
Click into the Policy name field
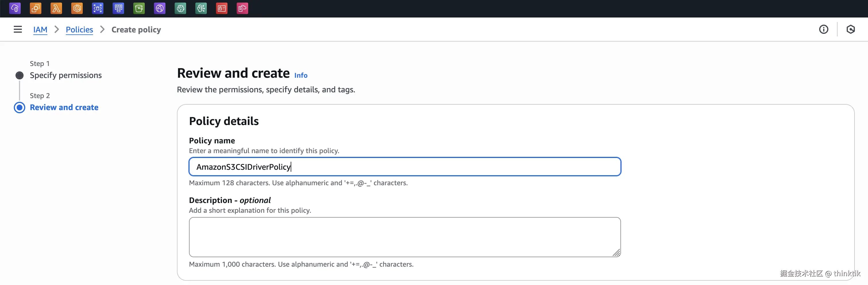click(x=404, y=167)
